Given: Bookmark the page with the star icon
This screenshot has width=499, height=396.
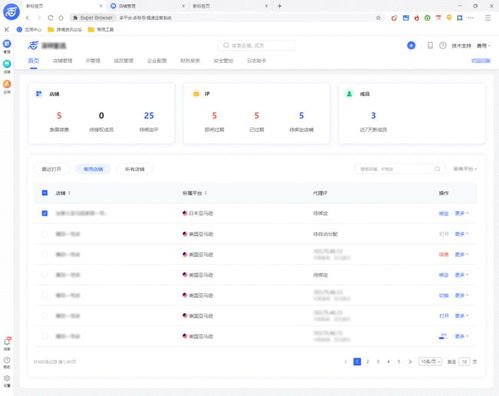Looking at the screenshot, I should 378,18.
